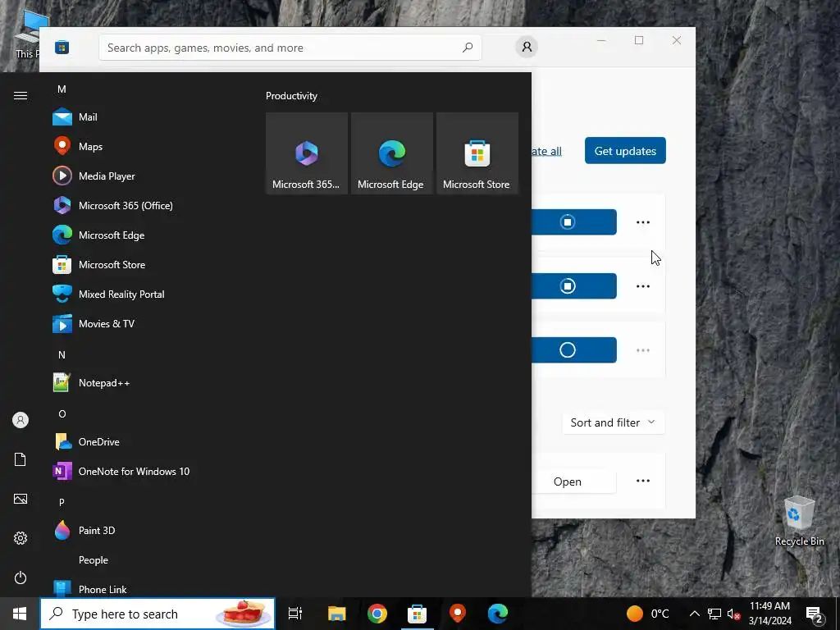The image size is (840, 630).
Task: Open the user account icon in Start sidebar
Action: [21, 420]
